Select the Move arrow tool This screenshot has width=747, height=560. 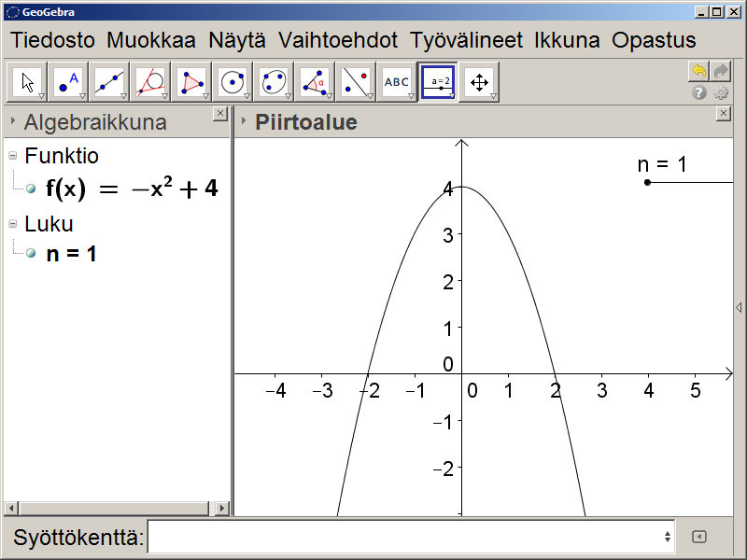[x=28, y=82]
